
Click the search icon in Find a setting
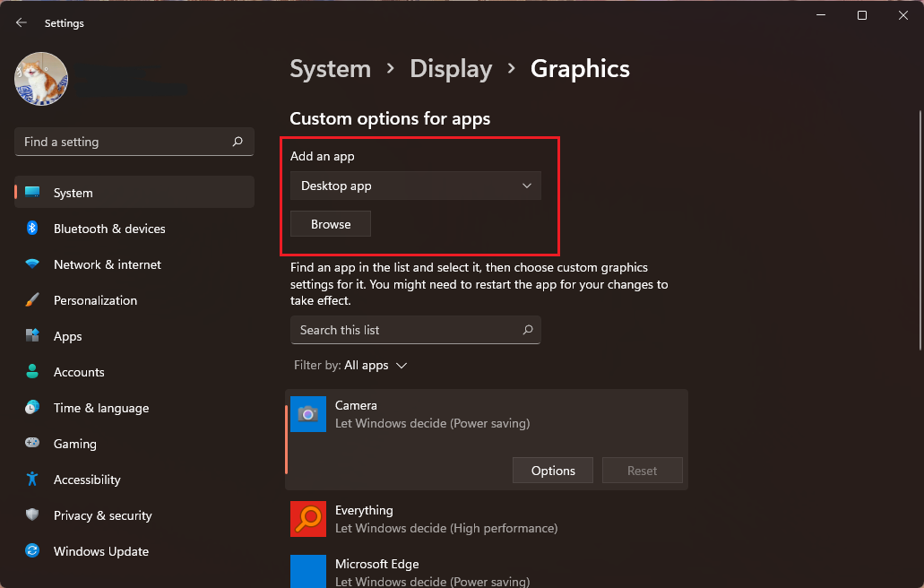(x=237, y=142)
